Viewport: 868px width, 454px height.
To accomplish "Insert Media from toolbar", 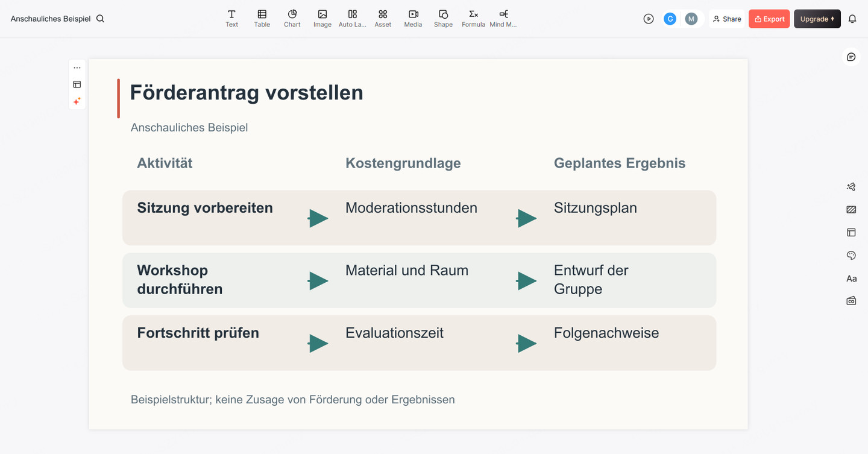I will [x=413, y=19].
